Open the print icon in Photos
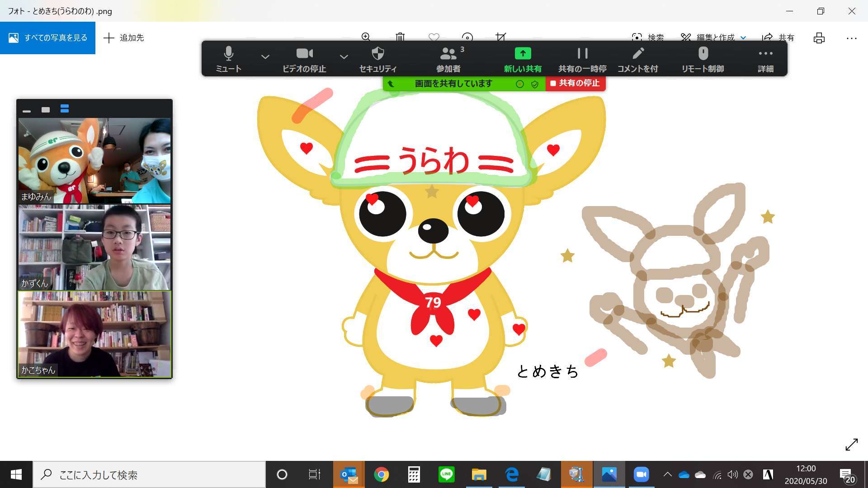Viewport: 868px width, 488px height. pyautogui.click(x=819, y=38)
